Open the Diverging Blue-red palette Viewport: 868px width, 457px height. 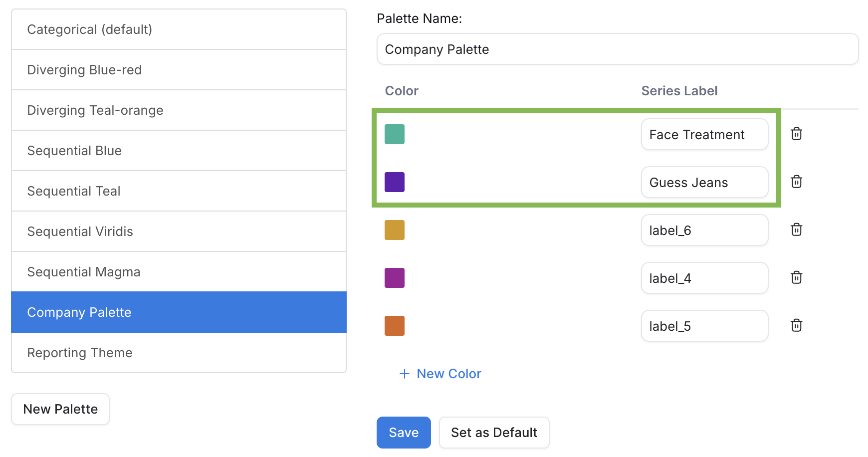click(178, 70)
